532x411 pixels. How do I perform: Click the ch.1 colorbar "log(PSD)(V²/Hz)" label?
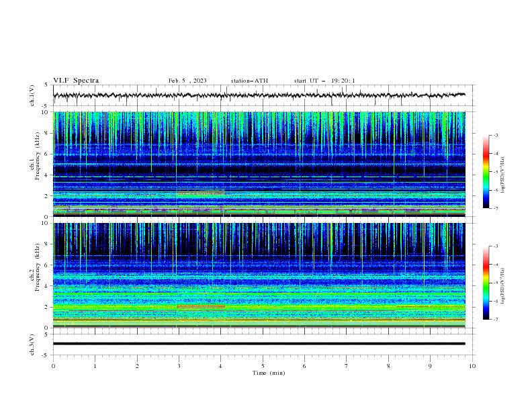click(x=502, y=175)
